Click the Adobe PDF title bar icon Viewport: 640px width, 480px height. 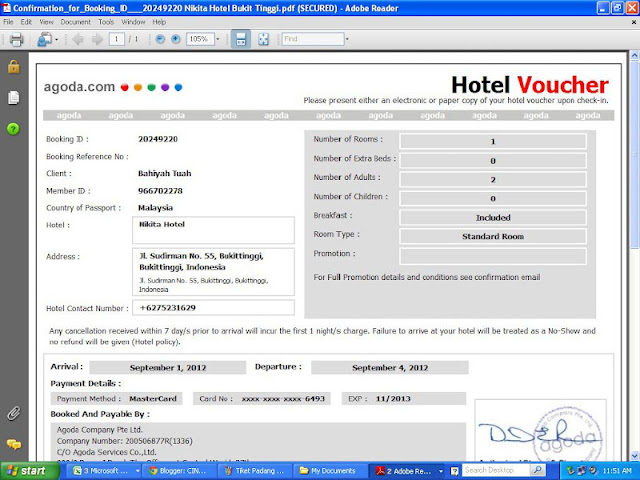click(7, 8)
